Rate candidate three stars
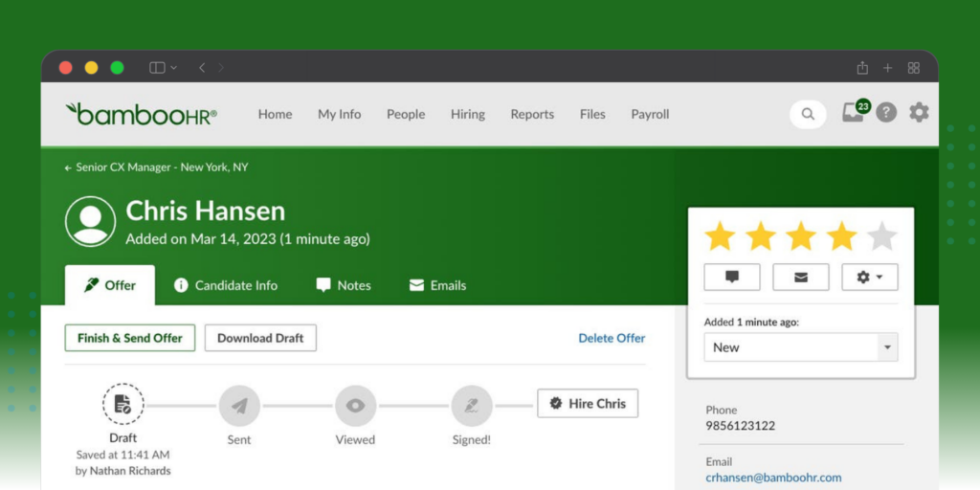The width and height of the screenshot is (980, 490). pyautogui.click(x=801, y=236)
